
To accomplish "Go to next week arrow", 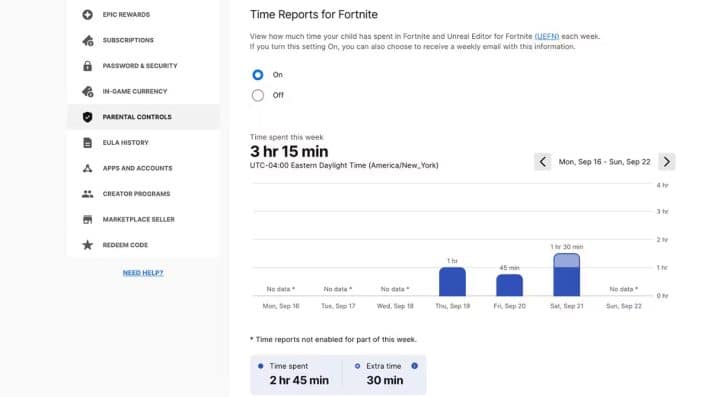I will click(x=667, y=162).
